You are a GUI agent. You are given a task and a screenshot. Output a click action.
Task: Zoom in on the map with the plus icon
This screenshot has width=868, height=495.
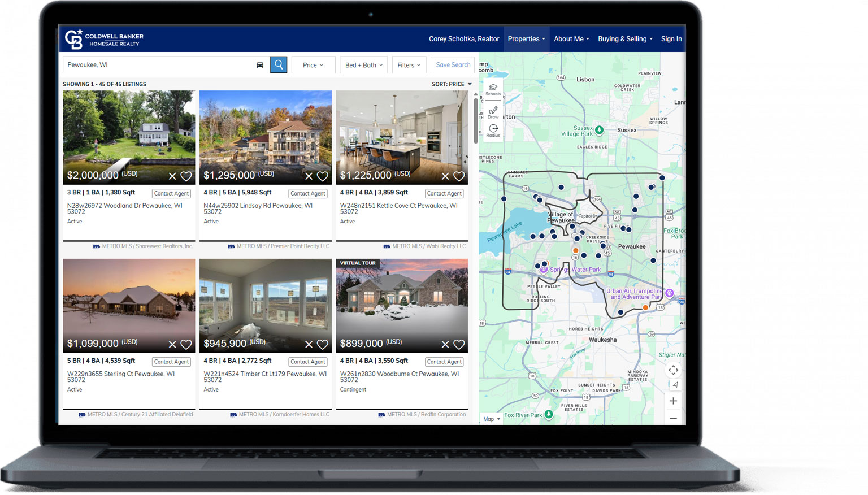pyautogui.click(x=673, y=401)
